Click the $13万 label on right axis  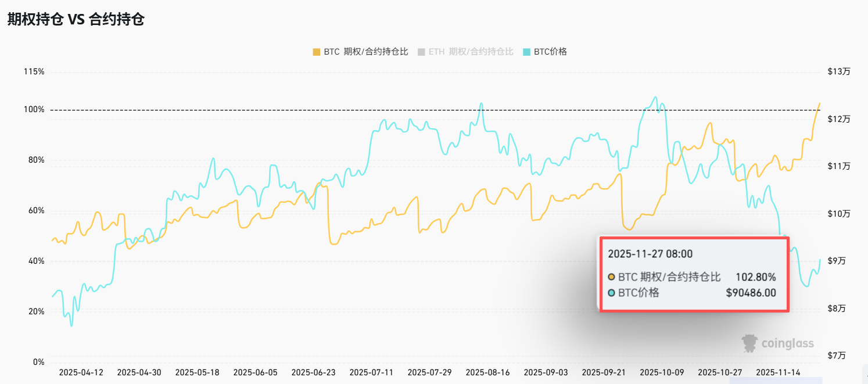(x=838, y=72)
